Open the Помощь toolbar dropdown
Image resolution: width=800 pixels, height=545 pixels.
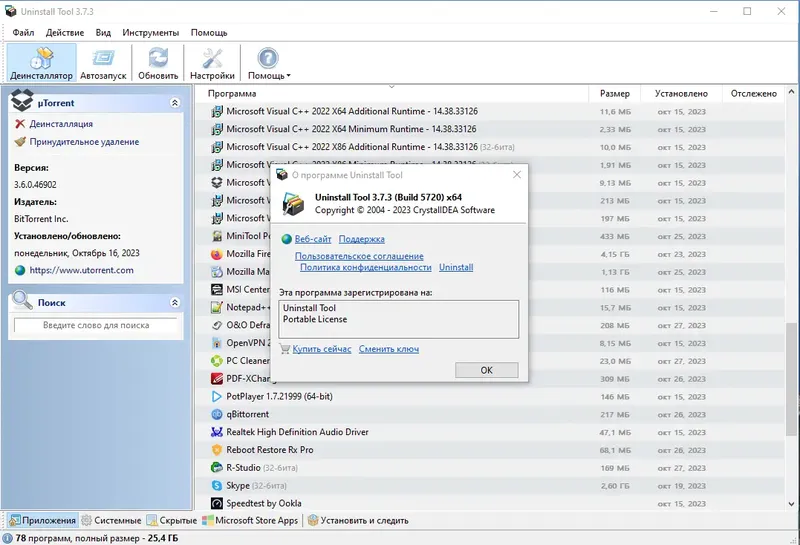point(268,63)
